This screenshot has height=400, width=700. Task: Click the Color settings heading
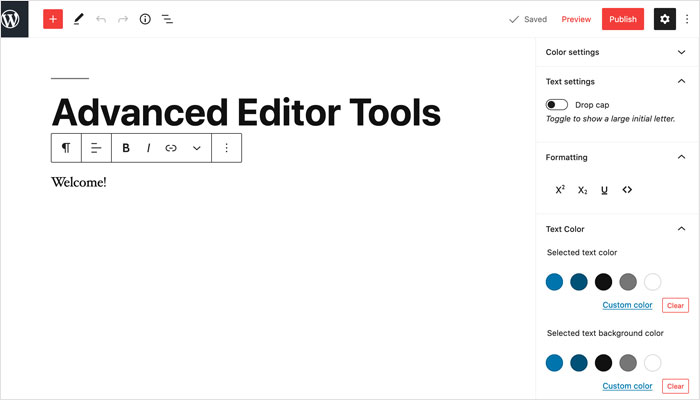point(572,52)
